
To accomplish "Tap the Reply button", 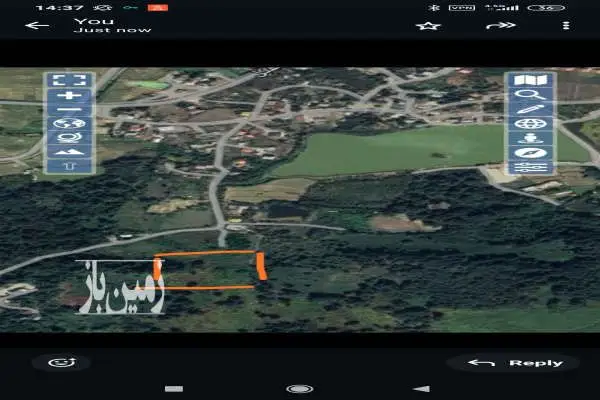I will pyautogui.click(x=515, y=363).
